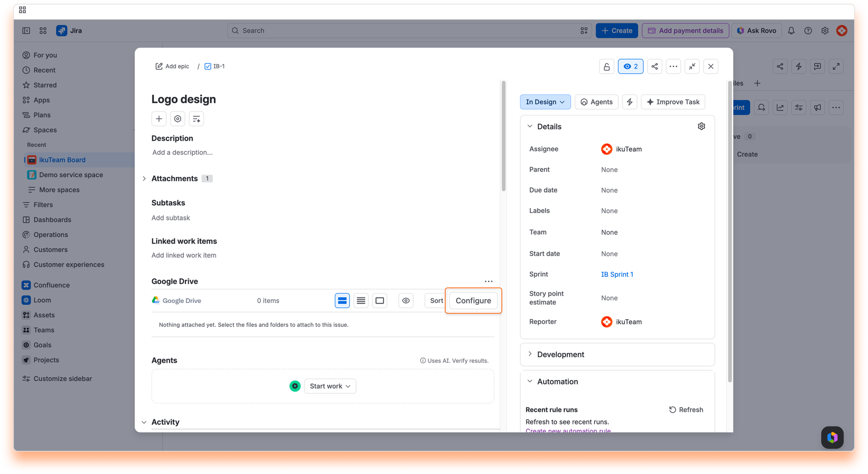Viewport: 868px width, 474px height.
Task: Click the notifications bell icon
Action: (x=791, y=31)
